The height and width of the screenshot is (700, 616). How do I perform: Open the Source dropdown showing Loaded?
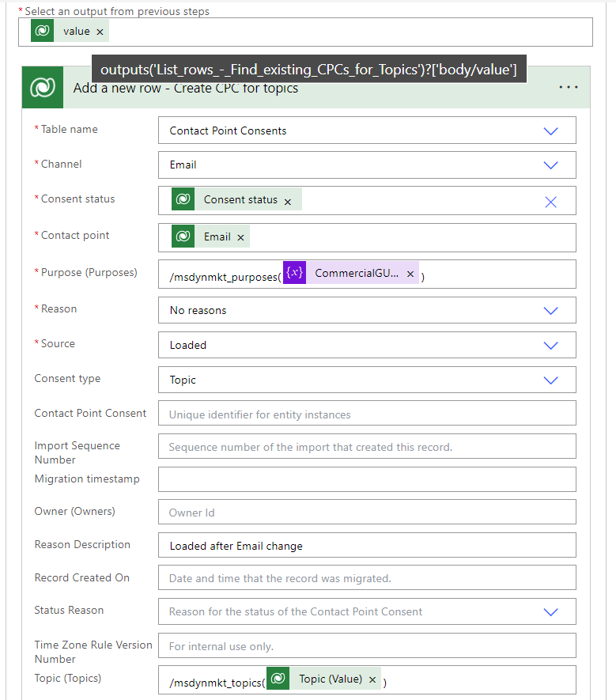click(550, 345)
